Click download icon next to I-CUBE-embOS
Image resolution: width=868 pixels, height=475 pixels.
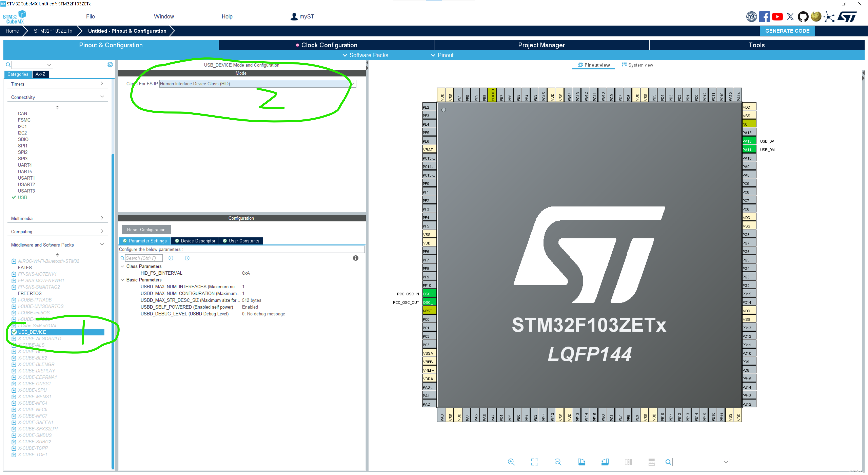[x=14, y=313]
